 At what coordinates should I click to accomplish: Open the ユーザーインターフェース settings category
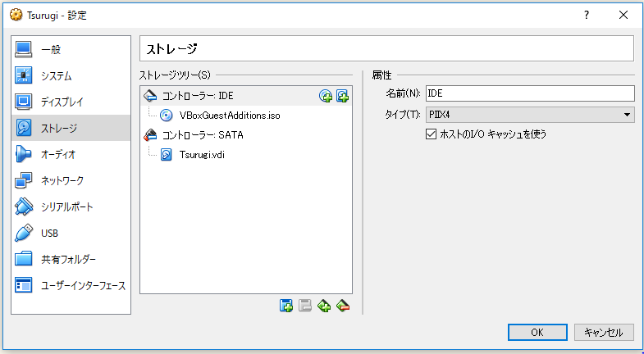(x=71, y=285)
